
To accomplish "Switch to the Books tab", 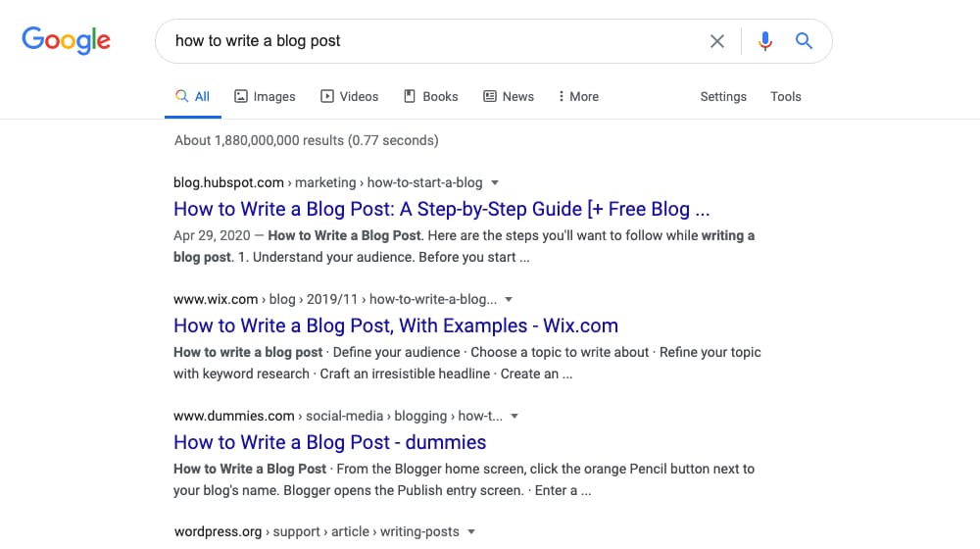I will coord(430,96).
